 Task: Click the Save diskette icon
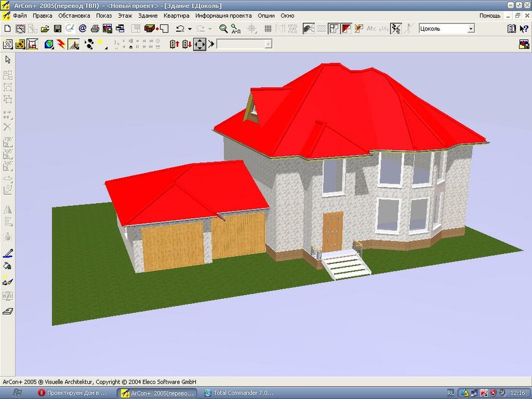pos(57,29)
